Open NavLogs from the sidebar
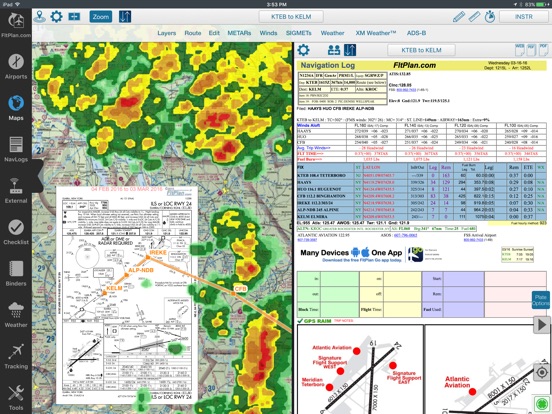 tap(16, 149)
